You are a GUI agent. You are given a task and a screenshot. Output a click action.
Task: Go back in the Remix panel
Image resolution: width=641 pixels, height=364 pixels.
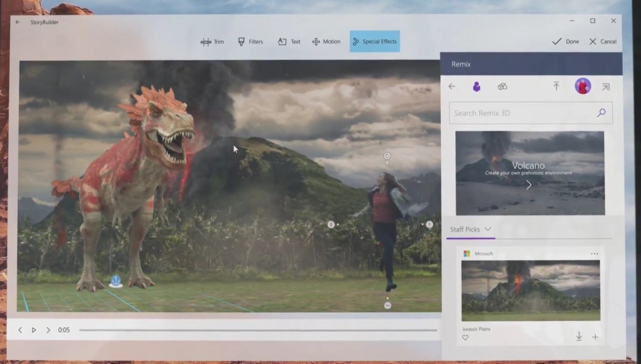pos(452,87)
